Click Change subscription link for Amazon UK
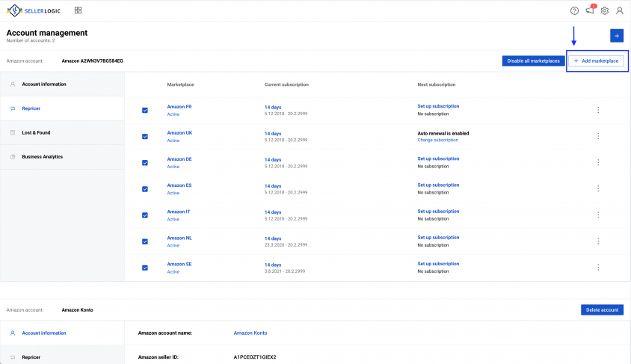This screenshot has width=631, height=364. click(437, 140)
